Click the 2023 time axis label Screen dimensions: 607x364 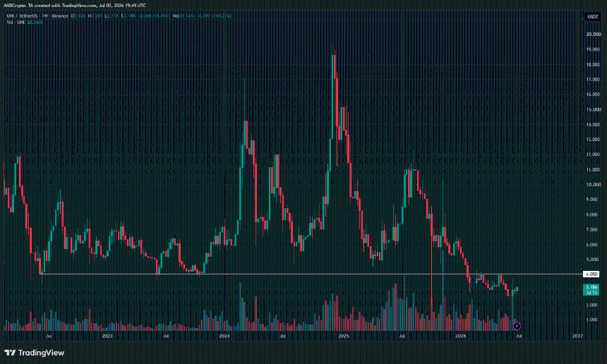coord(107,336)
